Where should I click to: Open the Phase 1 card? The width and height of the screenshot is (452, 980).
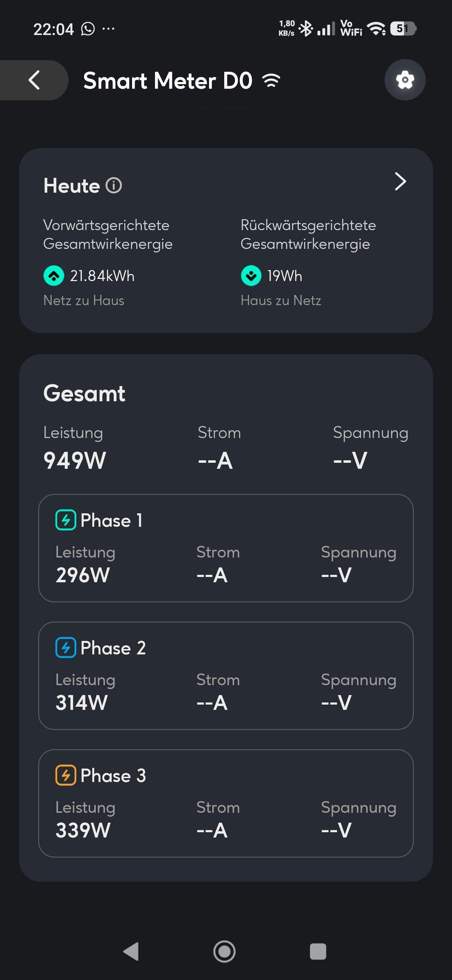226,548
